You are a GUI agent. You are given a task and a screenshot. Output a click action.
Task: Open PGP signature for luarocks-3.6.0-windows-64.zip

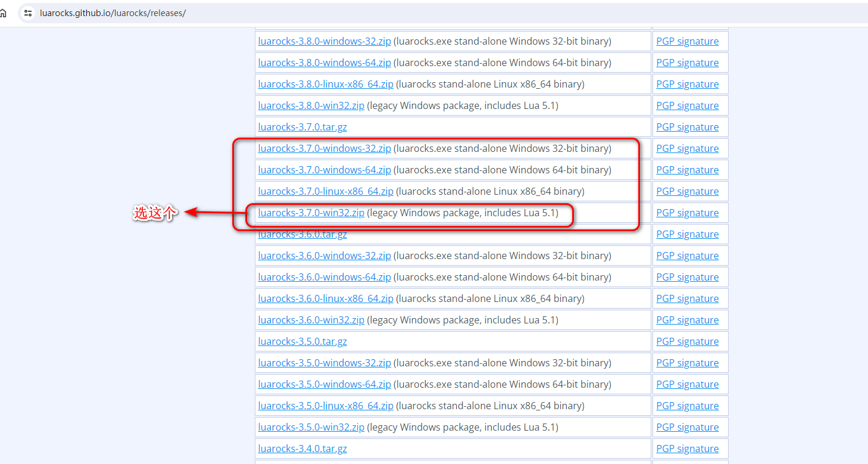click(x=688, y=277)
